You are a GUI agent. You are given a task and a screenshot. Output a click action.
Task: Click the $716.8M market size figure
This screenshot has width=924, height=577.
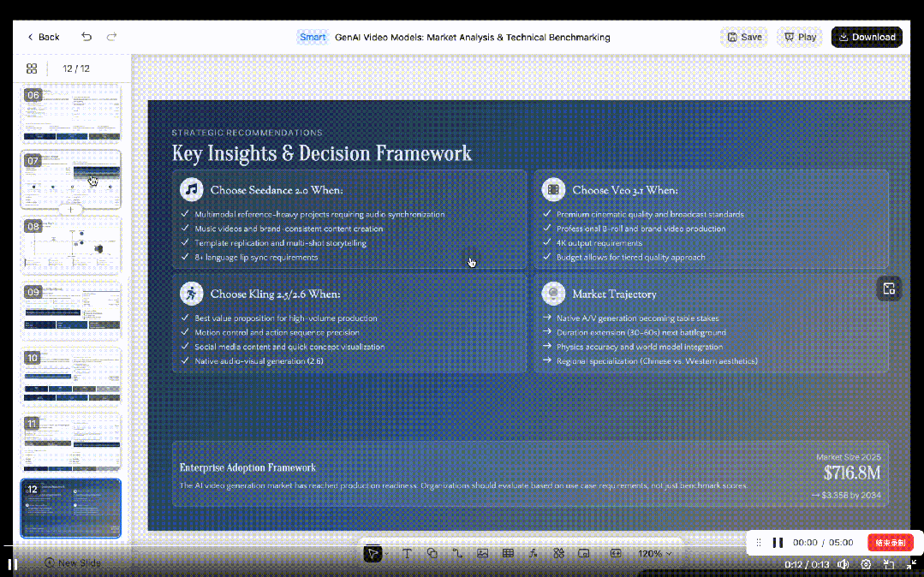pyautogui.click(x=851, y=473)
